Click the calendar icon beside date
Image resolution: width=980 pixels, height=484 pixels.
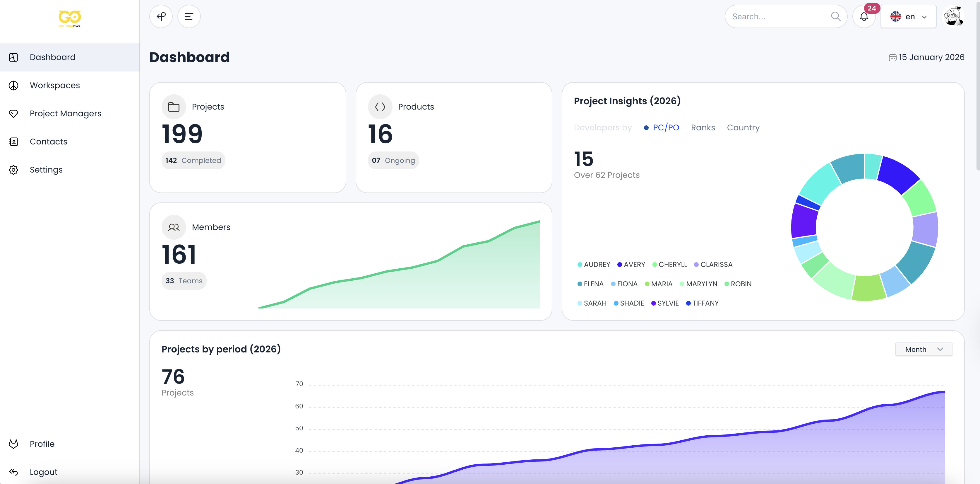tap(892, 57)
